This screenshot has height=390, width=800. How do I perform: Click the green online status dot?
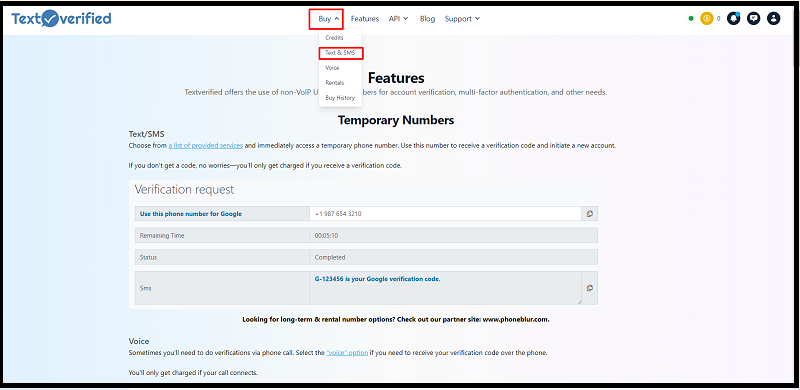click(x=691, y=19)
